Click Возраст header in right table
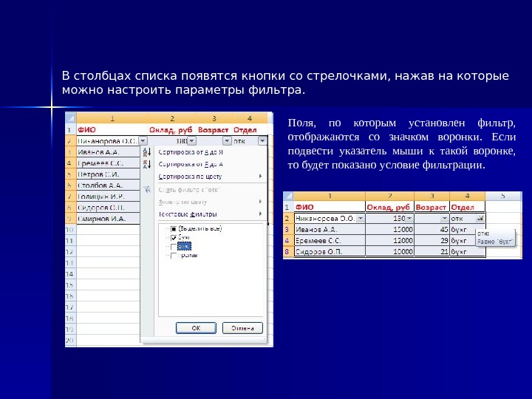Image resolution: width=532 pixels, height=399 pixels. point(432,207)
